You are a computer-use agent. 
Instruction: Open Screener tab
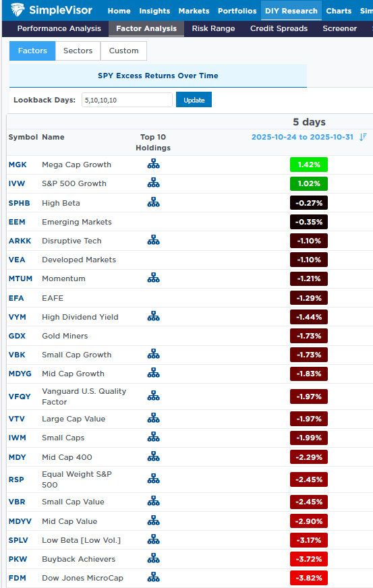[339, 28]
